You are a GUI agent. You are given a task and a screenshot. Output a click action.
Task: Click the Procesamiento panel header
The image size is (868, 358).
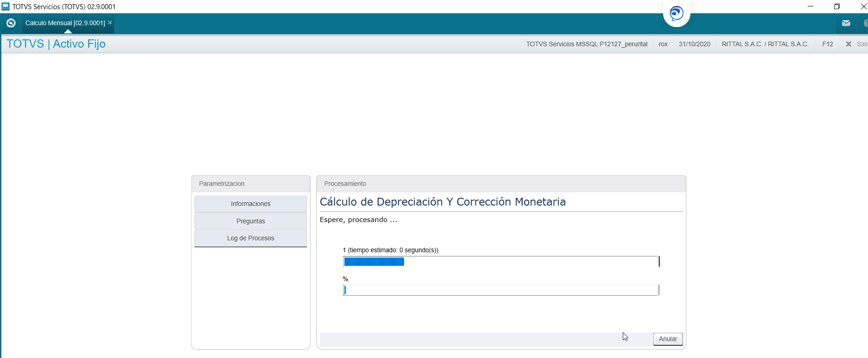pos(501,184)
